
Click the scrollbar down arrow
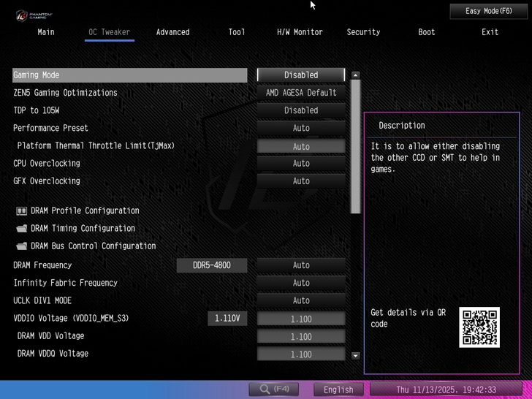[356, 356]
